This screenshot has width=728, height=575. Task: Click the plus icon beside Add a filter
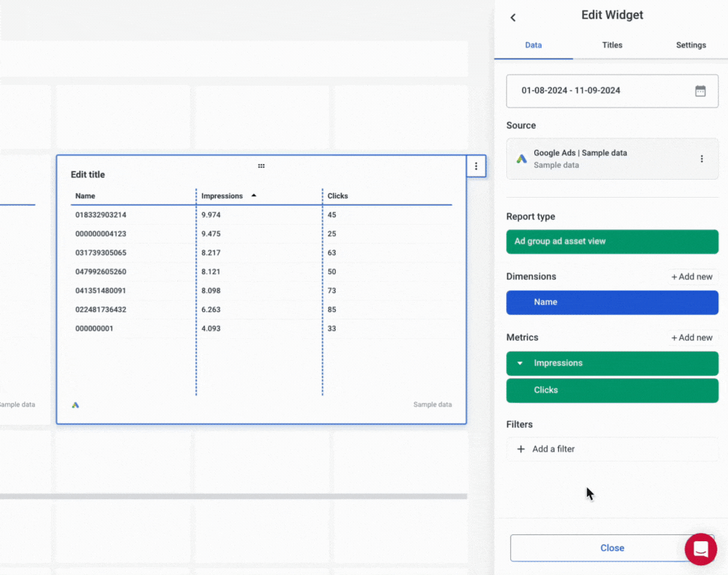(521, 449)
